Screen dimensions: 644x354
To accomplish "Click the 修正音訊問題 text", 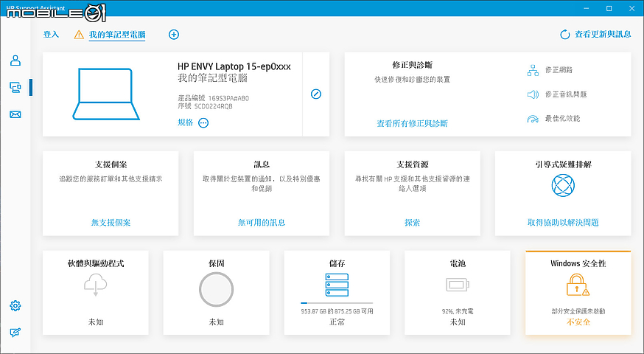I will pos(566,94).
